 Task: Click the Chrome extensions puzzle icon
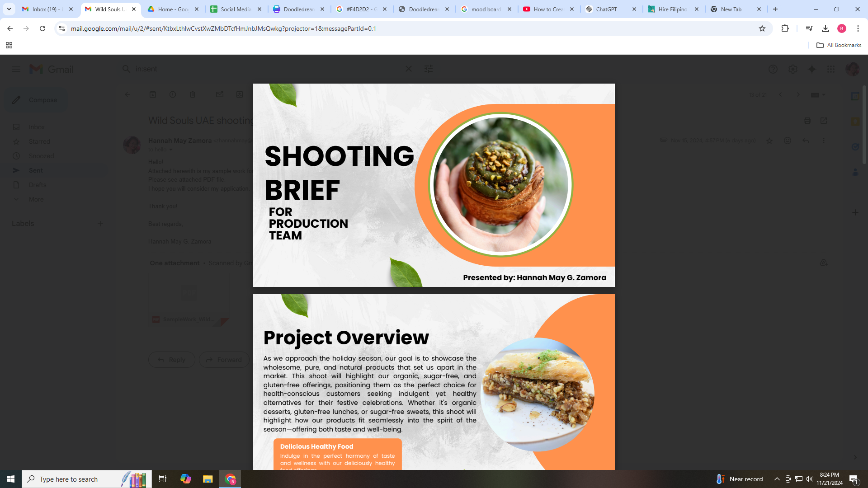785,28
